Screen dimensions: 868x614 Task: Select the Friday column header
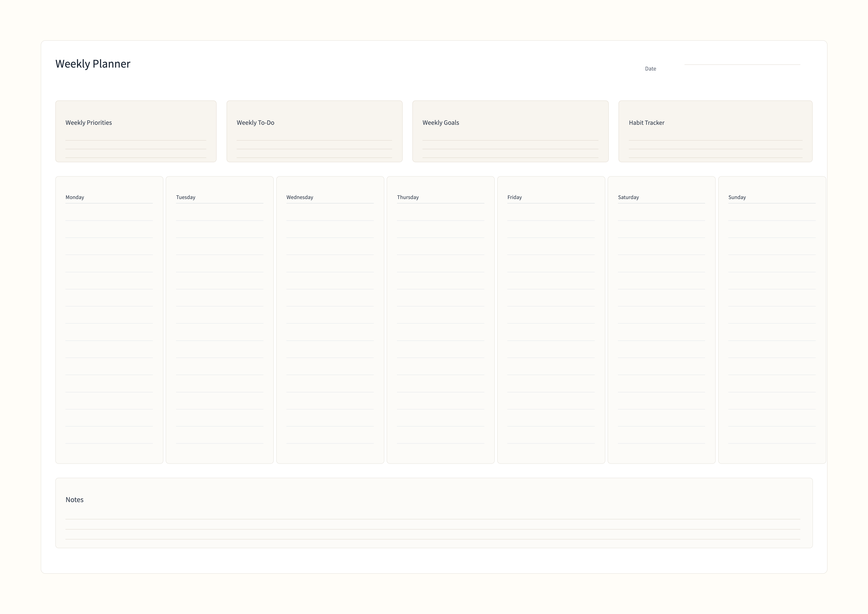(514, 197)
